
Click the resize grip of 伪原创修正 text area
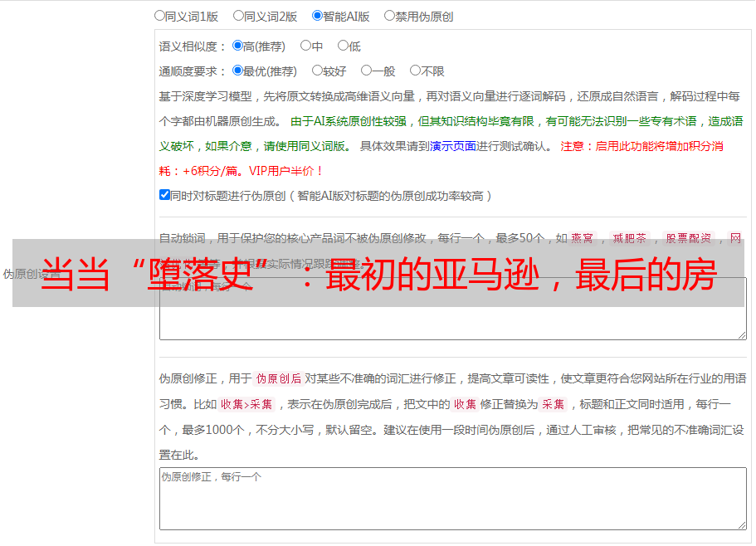742,526
